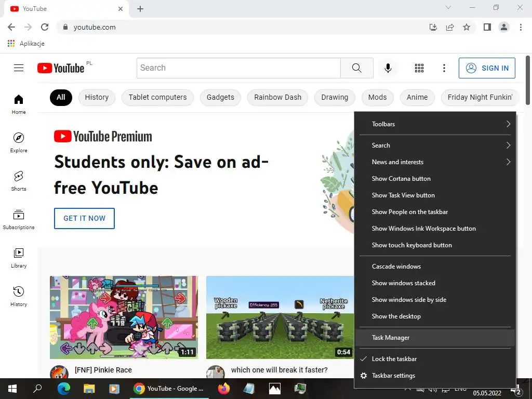The width and height of the screenshot is (532, 399).
Task: Open Taskbar settings
Action: coord(435,376)
